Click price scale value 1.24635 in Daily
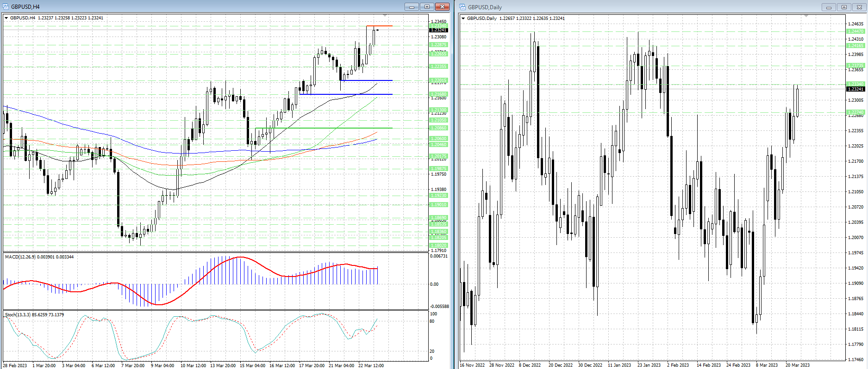 (856, 24)
